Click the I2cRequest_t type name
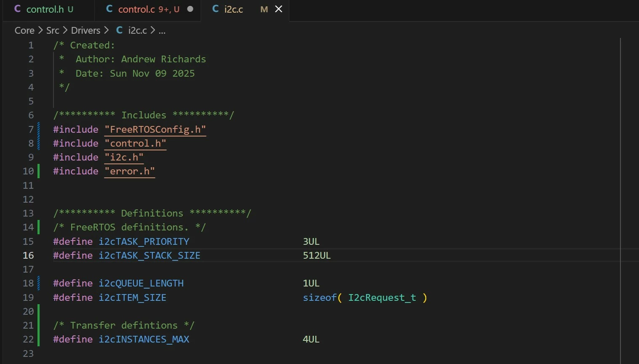The height and width of the screenshot is (364, 639). click(382, 297)
